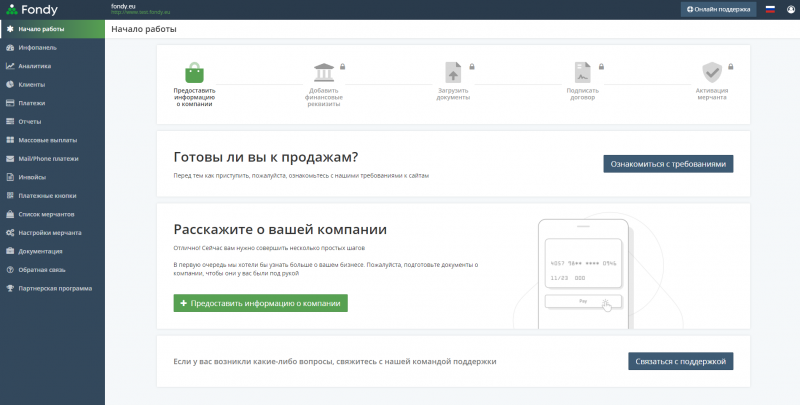Click Ознакомиться с требованиями button
This screenshot has width=800, height=405.
click(669, 163)
